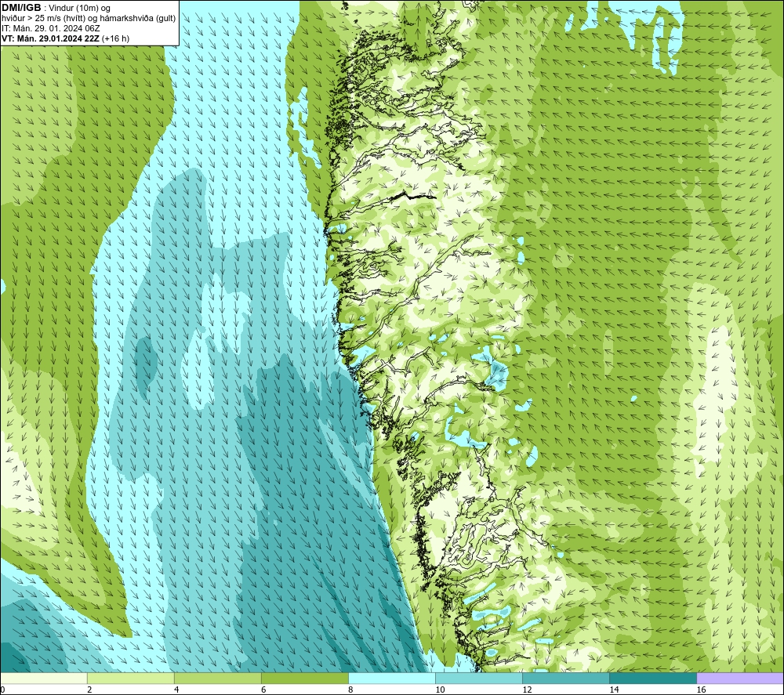Select the dark green 6–8 m/s swatch
The height and width of the screenshot is (695, 784).
(x=304, y=679)
